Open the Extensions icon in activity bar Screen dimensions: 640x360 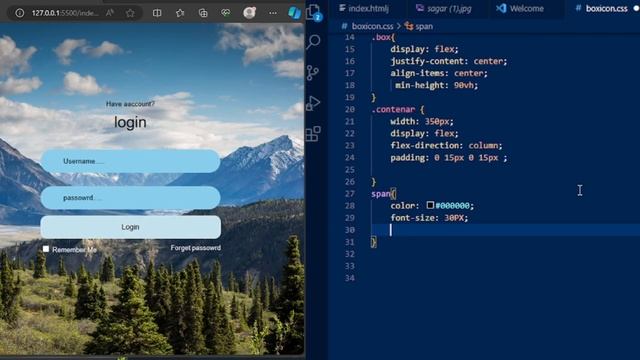(x=313, y=133)
